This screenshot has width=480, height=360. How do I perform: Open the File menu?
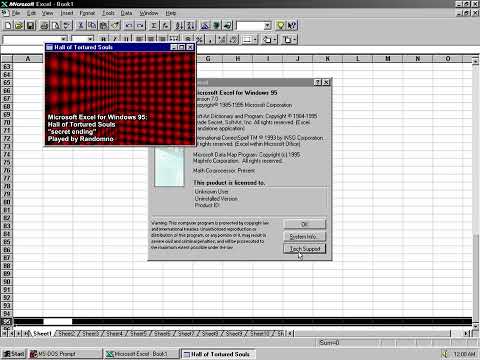click(x=15, y=13)
